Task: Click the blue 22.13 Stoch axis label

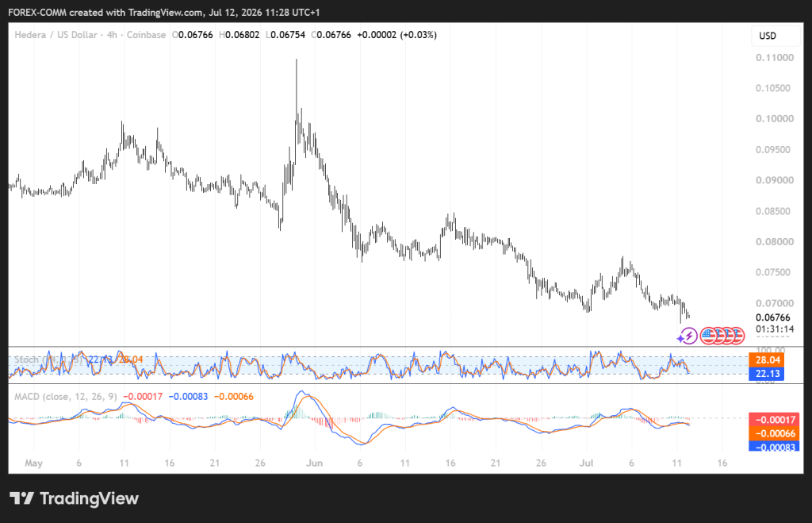Action: pyautogui.click(x=767, y=374)
